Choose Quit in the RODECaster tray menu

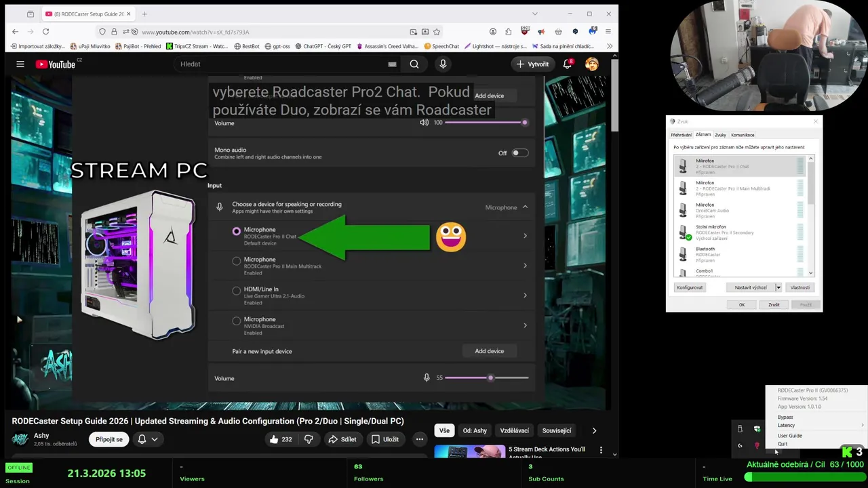(x=783, y=444)
